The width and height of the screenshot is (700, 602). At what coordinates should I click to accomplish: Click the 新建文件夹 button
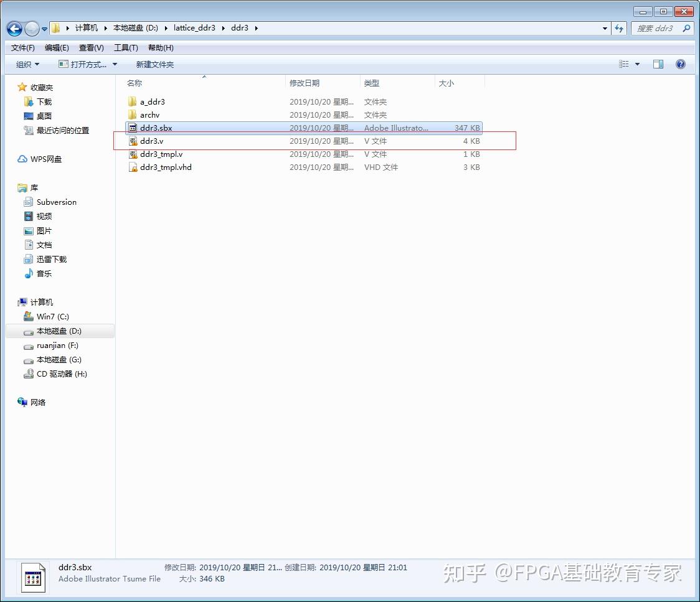point(153,64)
